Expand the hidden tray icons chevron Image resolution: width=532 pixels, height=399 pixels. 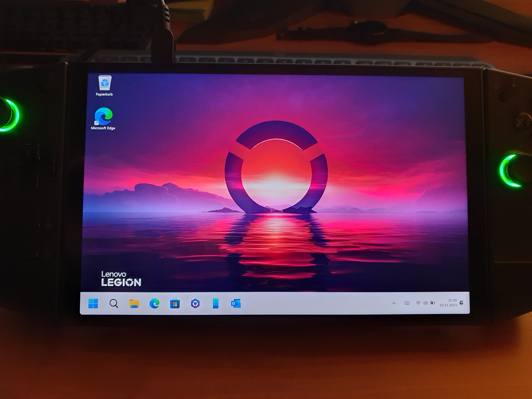[394, 303]
